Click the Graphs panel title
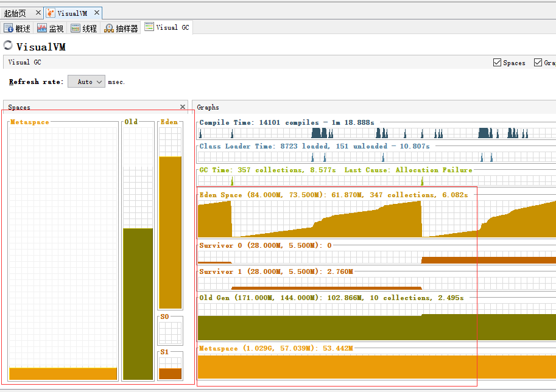556x392 pixels. [x=208, y=107]
